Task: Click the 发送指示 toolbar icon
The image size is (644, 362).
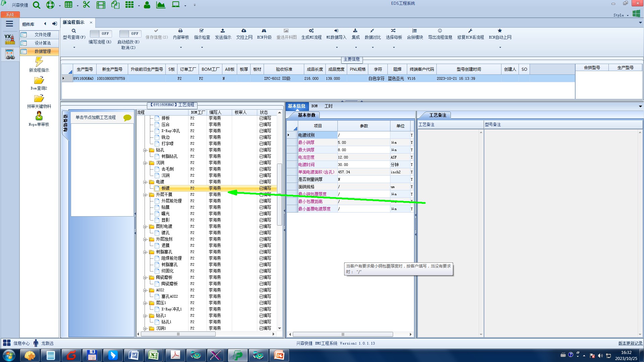Action: (223, 31)
